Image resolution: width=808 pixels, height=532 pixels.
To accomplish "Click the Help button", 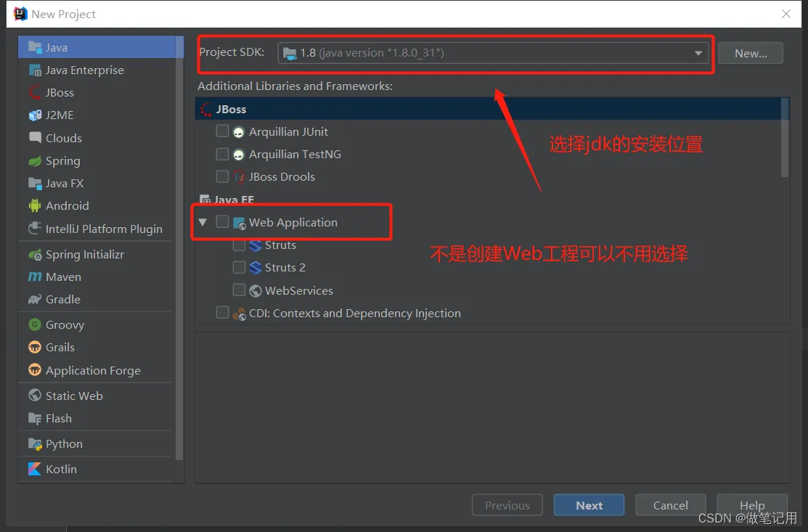I will (x=752, y=505).
